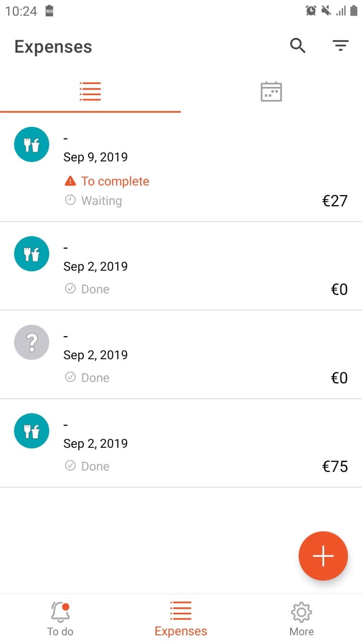
Task: Open the To do tab with bell
Action: [60, 619]
